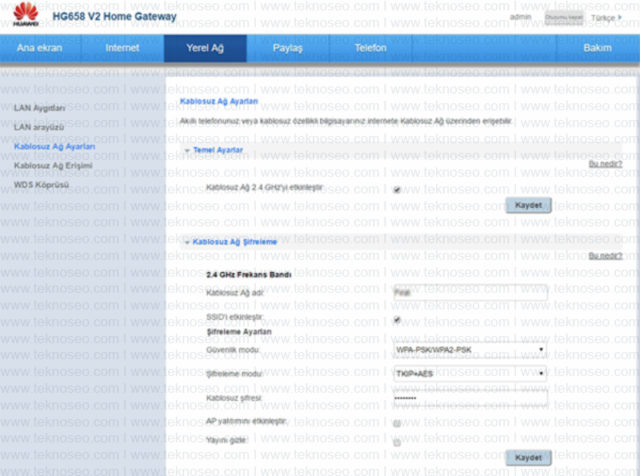Toggle the SSID'i etkinleştir checkbox
The height and width of the screenshot is (476, 640).
pos(397,320)
